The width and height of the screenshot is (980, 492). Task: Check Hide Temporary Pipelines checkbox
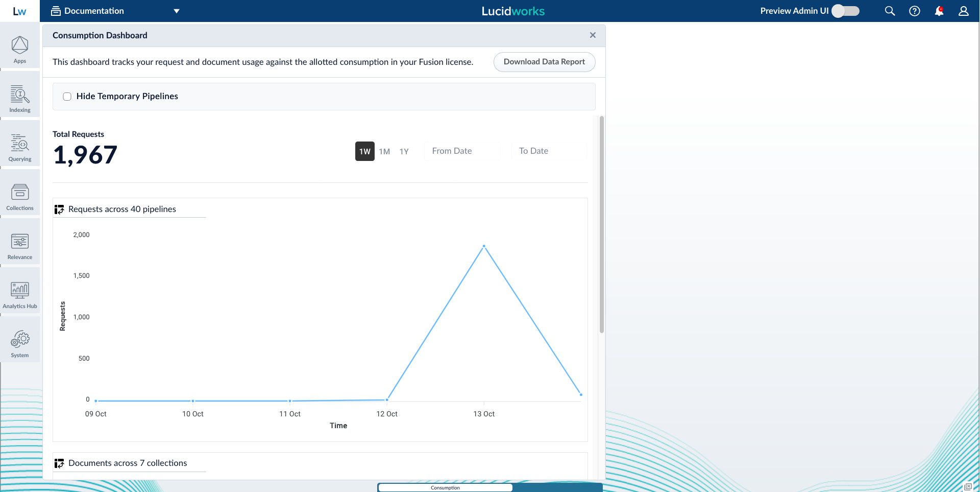[67, 97]
